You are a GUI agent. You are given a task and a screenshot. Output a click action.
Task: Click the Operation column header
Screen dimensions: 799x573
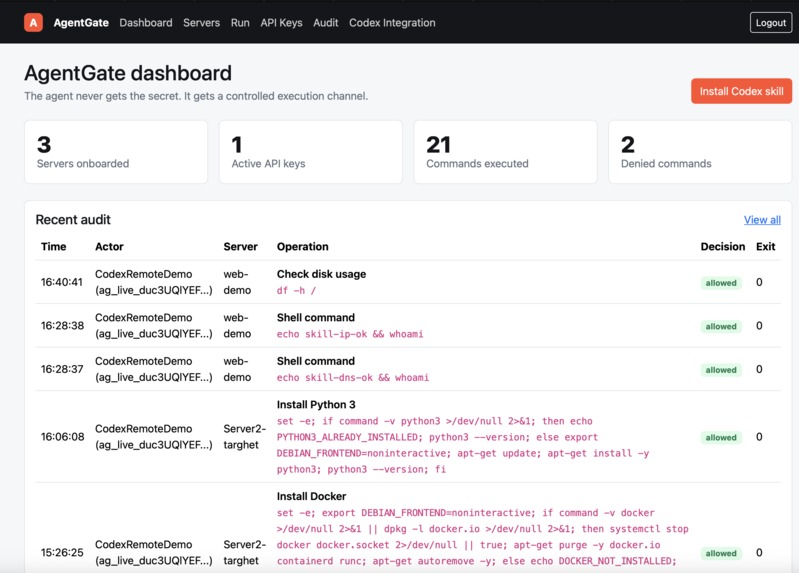[x=303, y=247]
